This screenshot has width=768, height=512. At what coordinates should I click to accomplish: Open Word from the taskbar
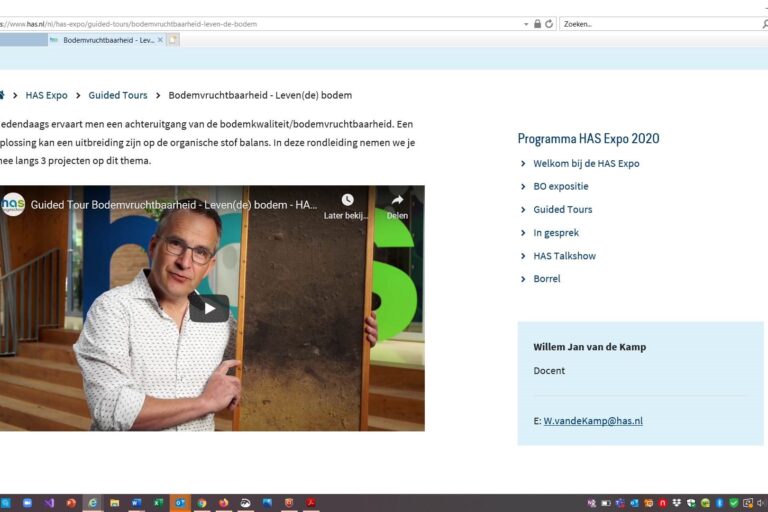[136, 503]
